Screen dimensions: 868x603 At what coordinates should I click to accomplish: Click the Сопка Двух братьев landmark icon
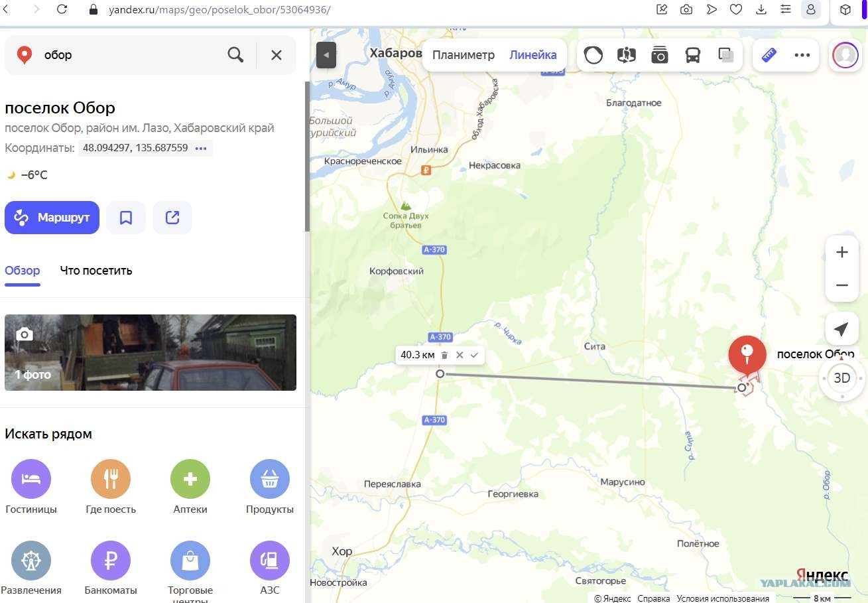[404, 206]
